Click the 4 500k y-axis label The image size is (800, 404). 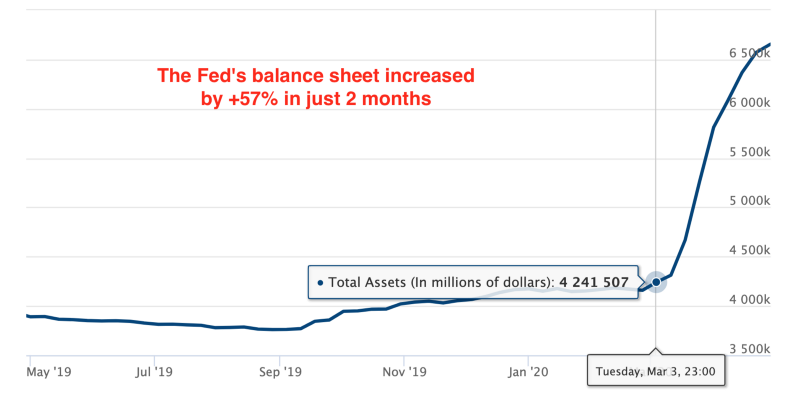749,250
